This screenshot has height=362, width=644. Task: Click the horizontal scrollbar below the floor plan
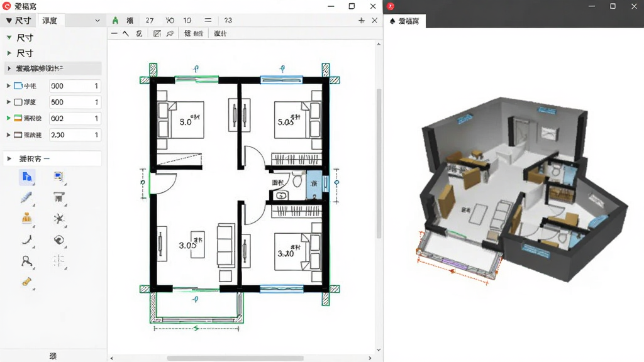tap(235, 358)
